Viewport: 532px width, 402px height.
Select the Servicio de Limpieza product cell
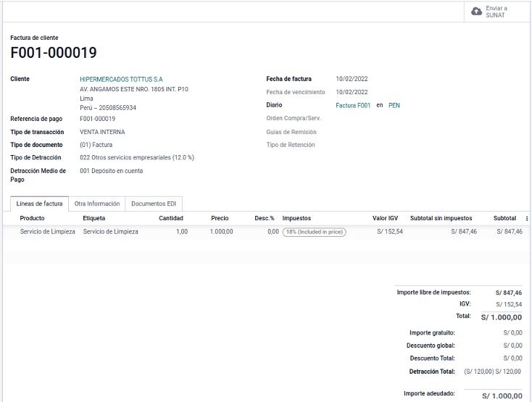tap(47, 232)
